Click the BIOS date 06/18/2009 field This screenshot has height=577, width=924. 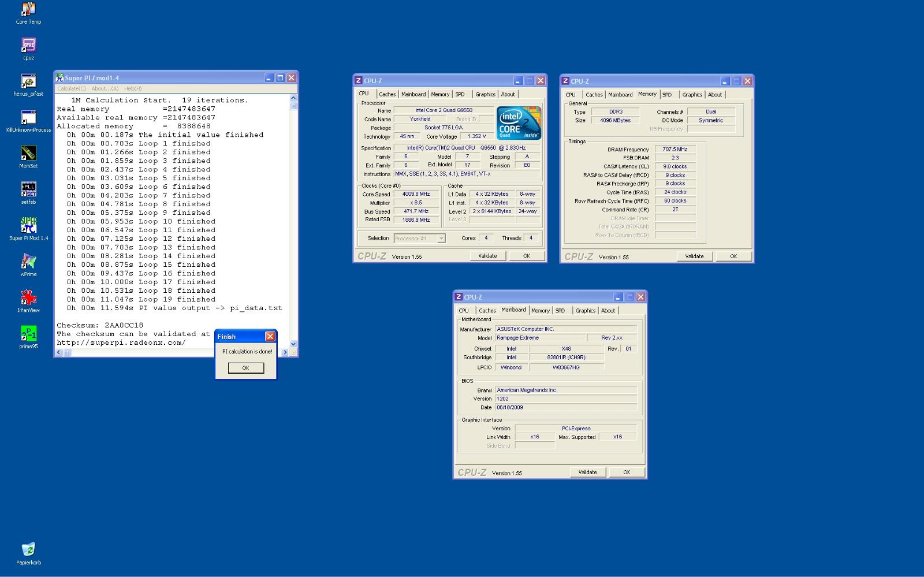click(566, 407)
